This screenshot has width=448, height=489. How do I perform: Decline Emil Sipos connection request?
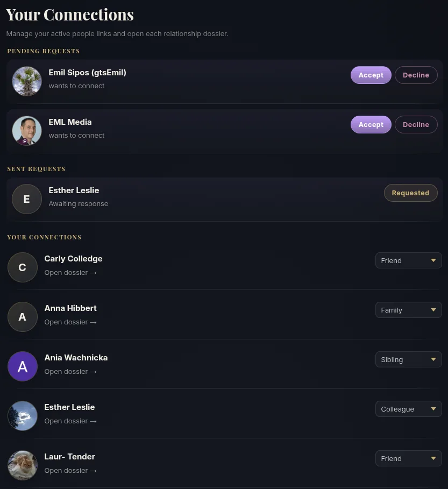pos(416,75)
